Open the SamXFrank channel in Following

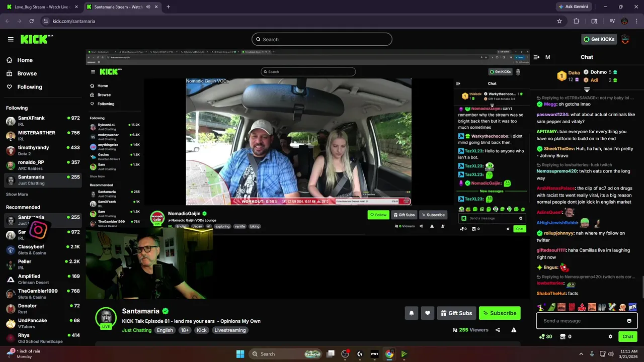coord(43,121)
